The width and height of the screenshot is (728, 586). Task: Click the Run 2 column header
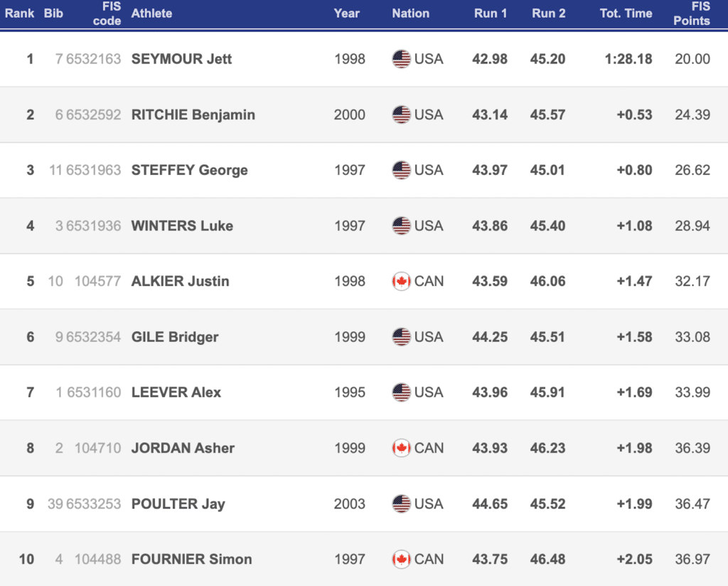click(548, 14)
